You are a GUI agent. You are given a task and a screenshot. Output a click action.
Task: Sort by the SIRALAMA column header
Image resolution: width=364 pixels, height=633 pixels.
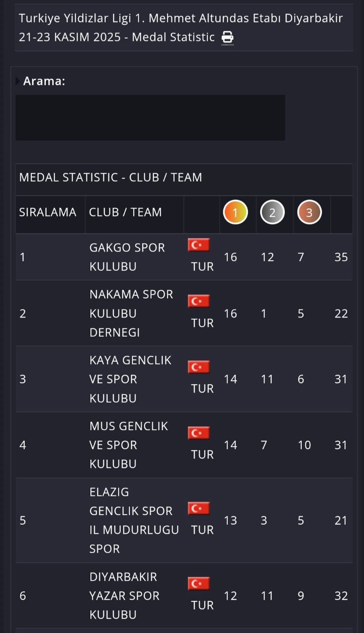tap(48, 212)
